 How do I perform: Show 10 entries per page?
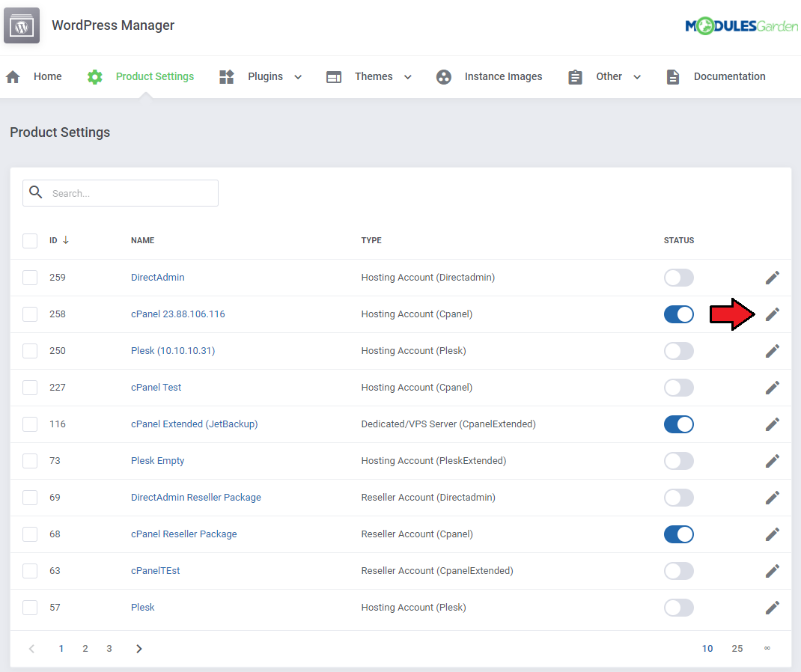pyautogui.click(x=707, y=649)
